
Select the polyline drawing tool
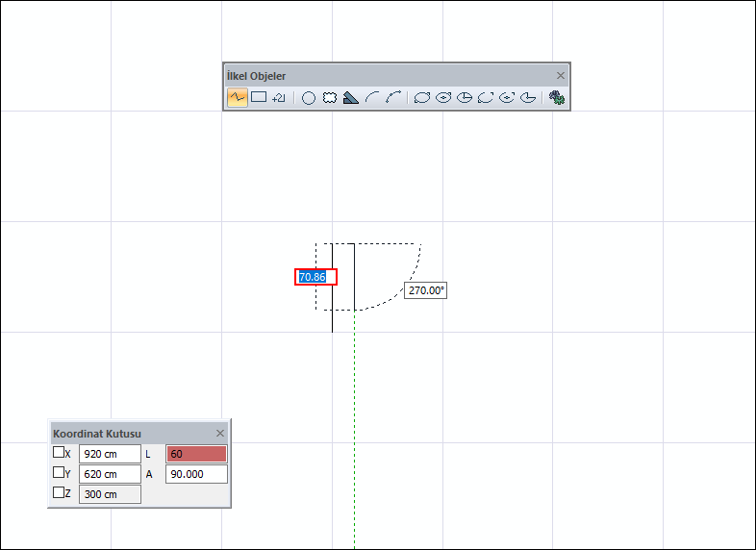(238, 97)
